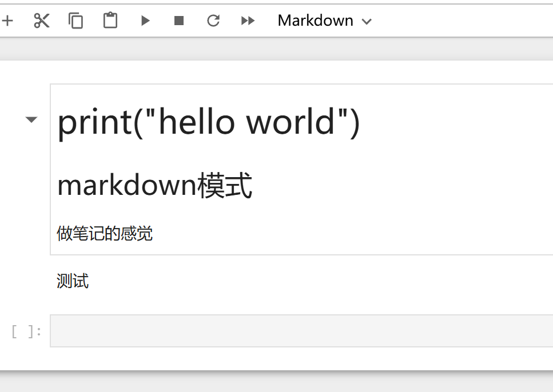Image resolution: width=553 pixels, height=392 pixels.
Task: Paste cell from clipboard
Action: point(110,21)
